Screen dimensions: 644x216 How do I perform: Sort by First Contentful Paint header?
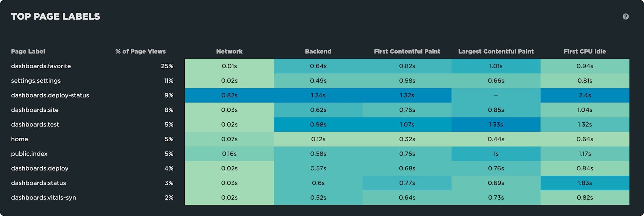point(407,52)
